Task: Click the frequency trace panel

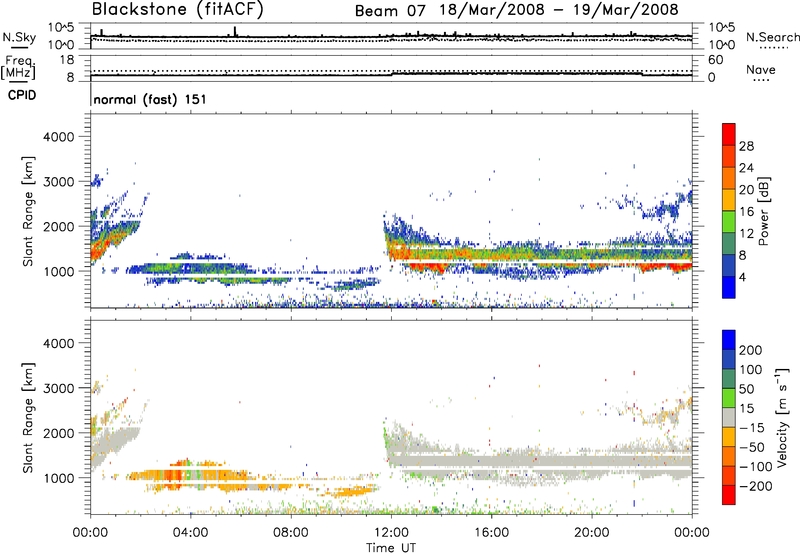Action: (391, 67)
